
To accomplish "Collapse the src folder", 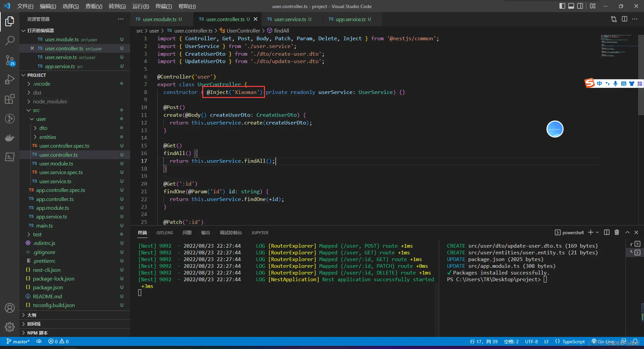I will coord(36,110).
